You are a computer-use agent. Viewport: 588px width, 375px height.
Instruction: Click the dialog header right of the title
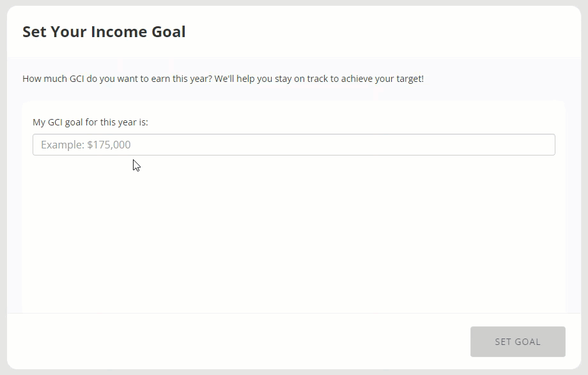[x=383, y=32]
